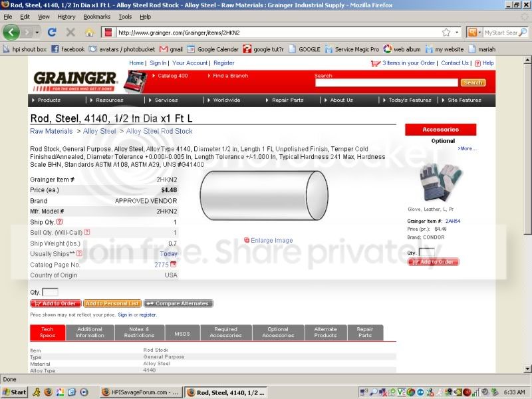Switch to the Notes & Restrictions tab
The height and width of the screenshot is (399, 532).
[x=140, y=332]
